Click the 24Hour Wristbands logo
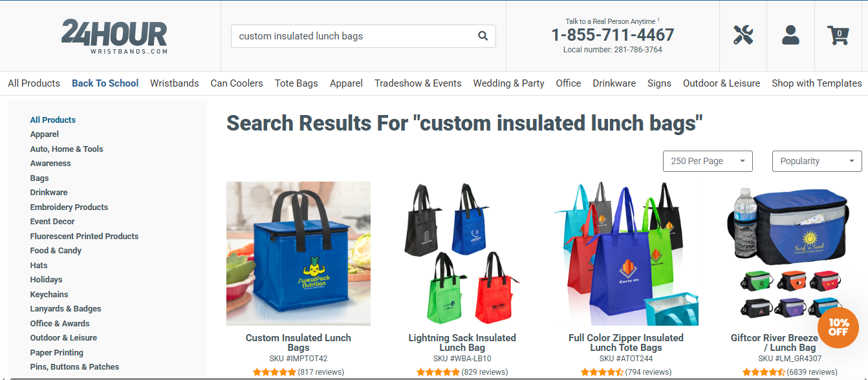Image resolution: width=868 pixels, height=380 pixels. pos(114,37)
